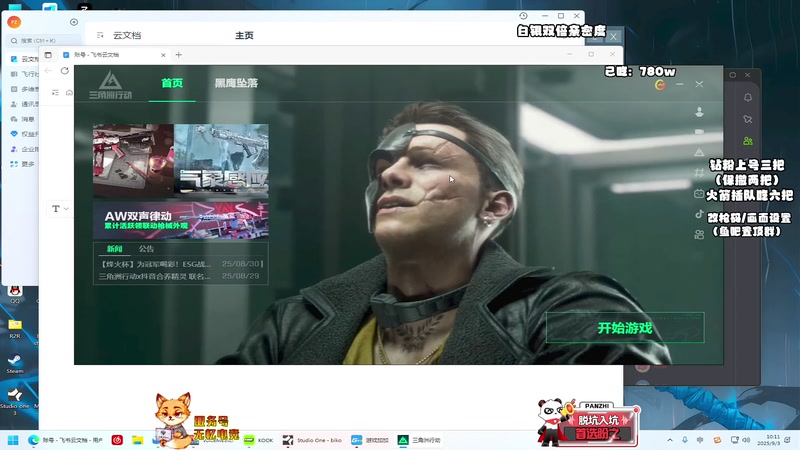
Task: Click the 三角洲行动 launcher logo
Action: (x=110, y=85)
